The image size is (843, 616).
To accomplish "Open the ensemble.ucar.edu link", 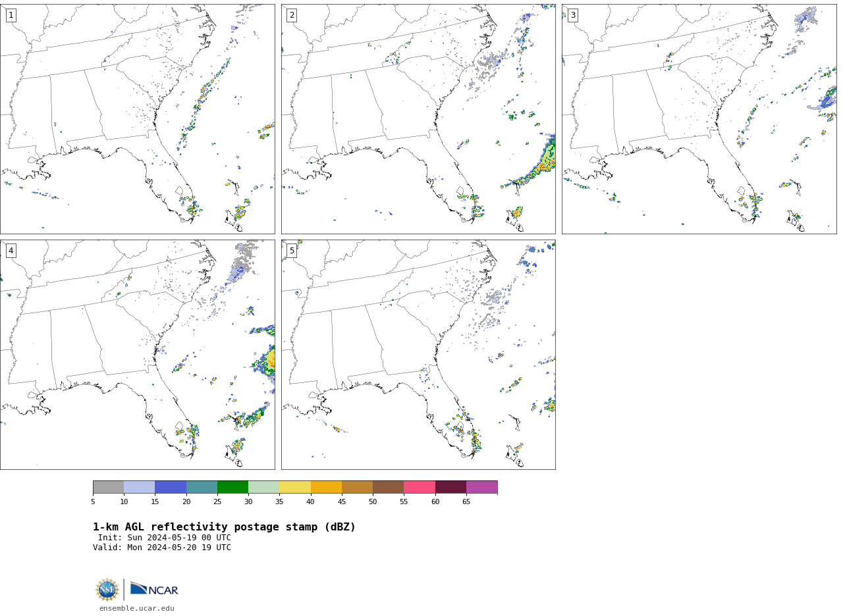I will click(x=137, y=609).
